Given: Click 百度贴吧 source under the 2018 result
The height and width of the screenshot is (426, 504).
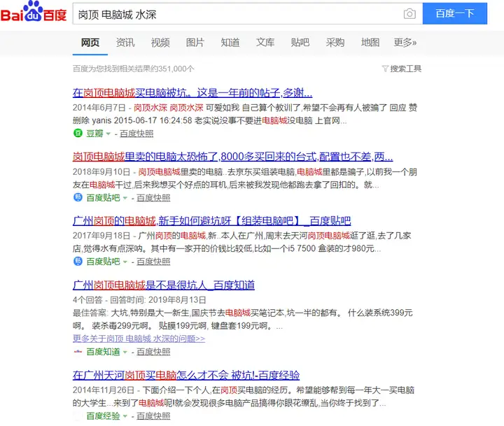Looking at the screenshot, I should point(103,198).
